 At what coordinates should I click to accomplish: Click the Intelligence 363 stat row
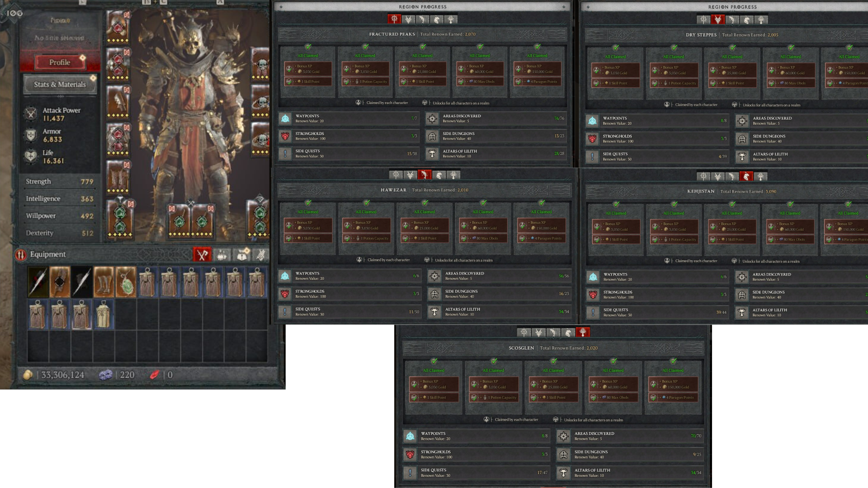tap(60, 199)
